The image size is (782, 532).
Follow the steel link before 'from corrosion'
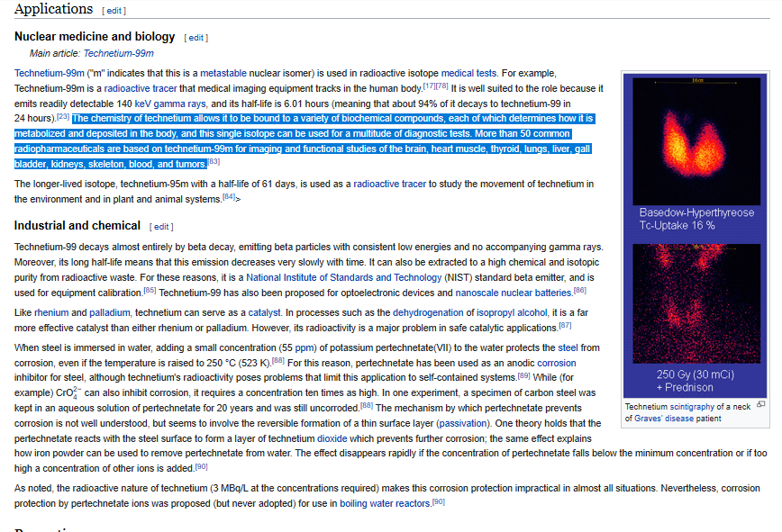pos(568,347)
